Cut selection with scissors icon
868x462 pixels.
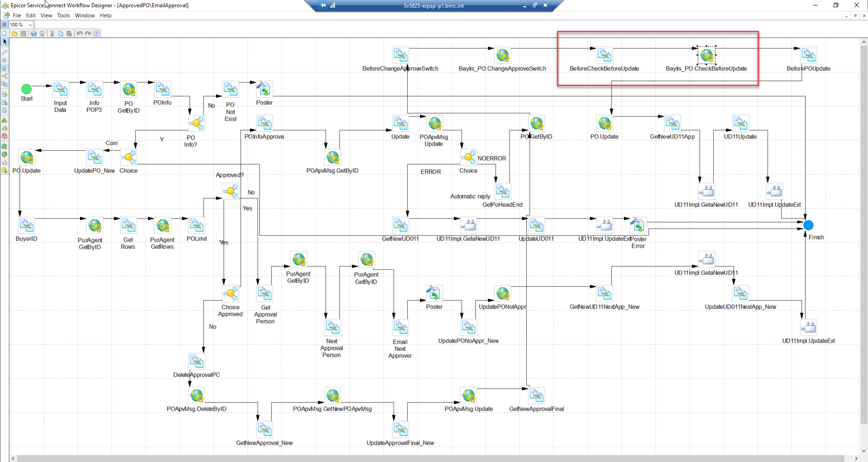point(52,33)
